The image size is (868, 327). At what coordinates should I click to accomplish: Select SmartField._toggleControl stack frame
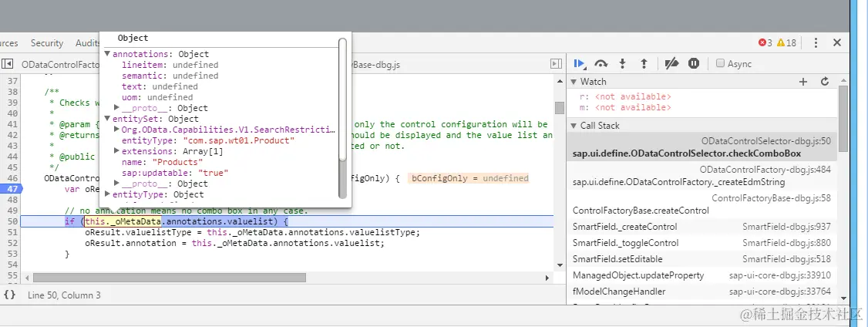click(701, 243)
